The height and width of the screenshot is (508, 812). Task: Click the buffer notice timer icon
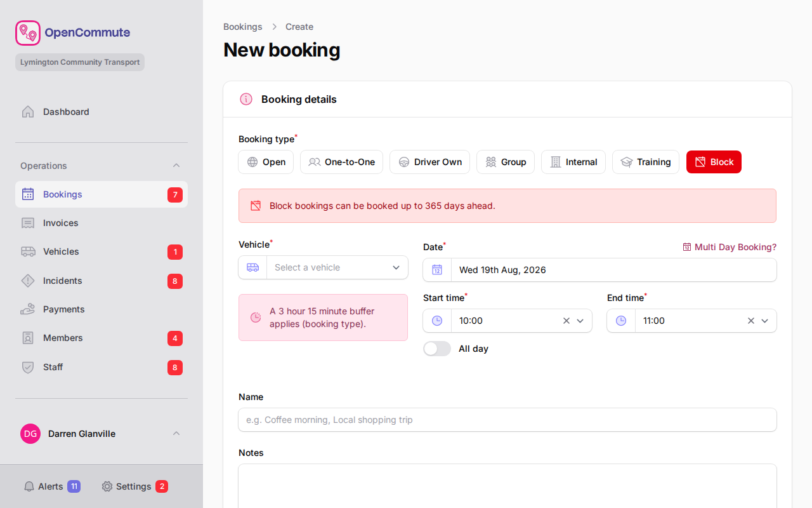pos(256,317)
